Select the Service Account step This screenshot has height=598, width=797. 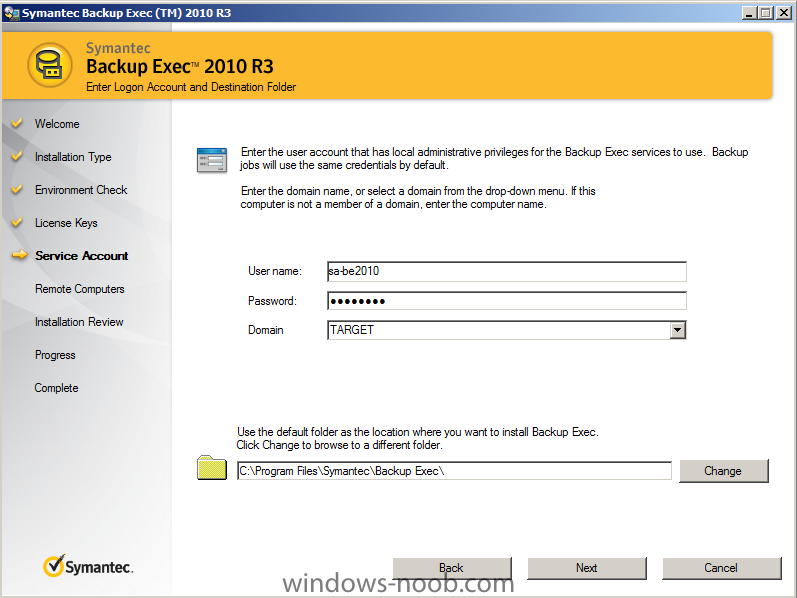81,256
